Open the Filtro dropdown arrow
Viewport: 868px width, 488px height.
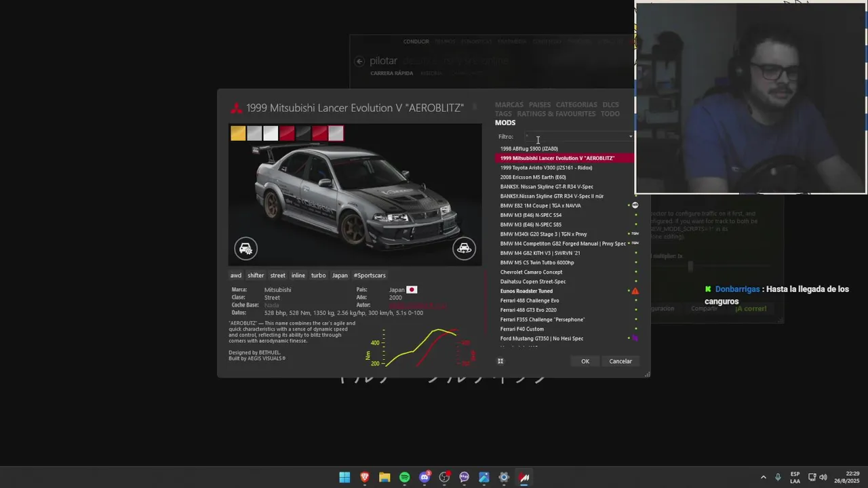click(x=631, y=137)
